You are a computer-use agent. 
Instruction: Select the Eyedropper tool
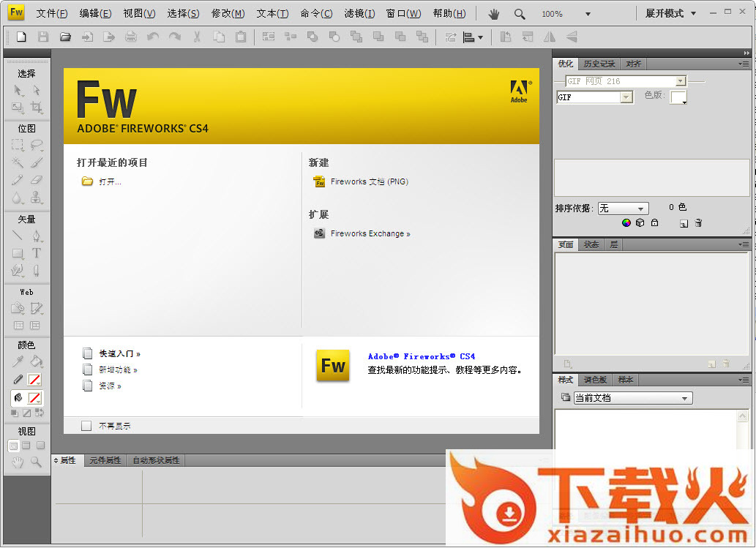pyautogui.click(x=18, y=361)
